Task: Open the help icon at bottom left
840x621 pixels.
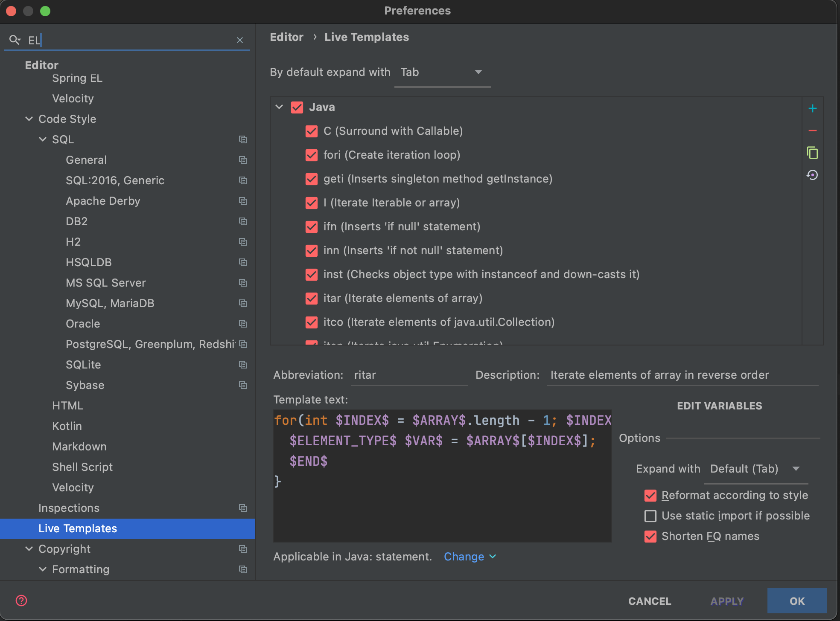Action: pos(21,600)
